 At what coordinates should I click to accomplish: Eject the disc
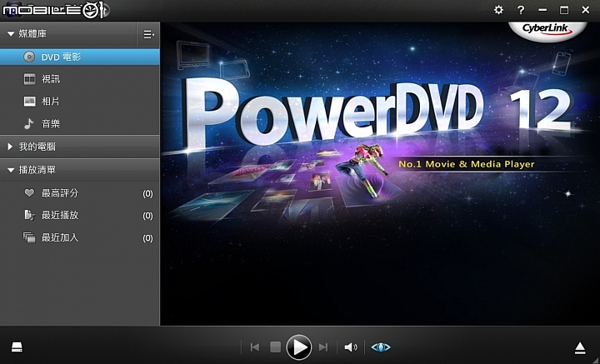pyautogui.click(x=580, y=347)
